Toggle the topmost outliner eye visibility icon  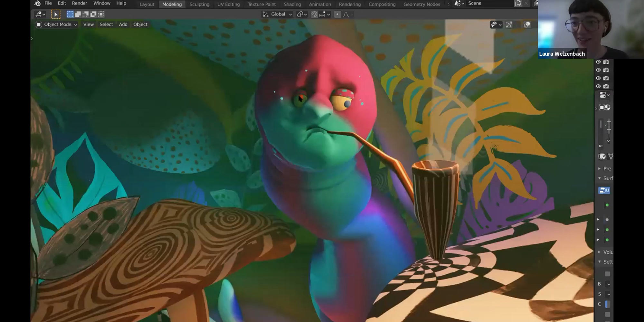(x=598, y=62)
